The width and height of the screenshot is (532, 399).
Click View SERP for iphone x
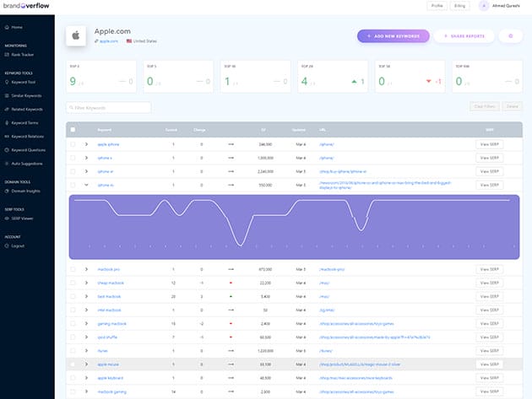[489, 158]
